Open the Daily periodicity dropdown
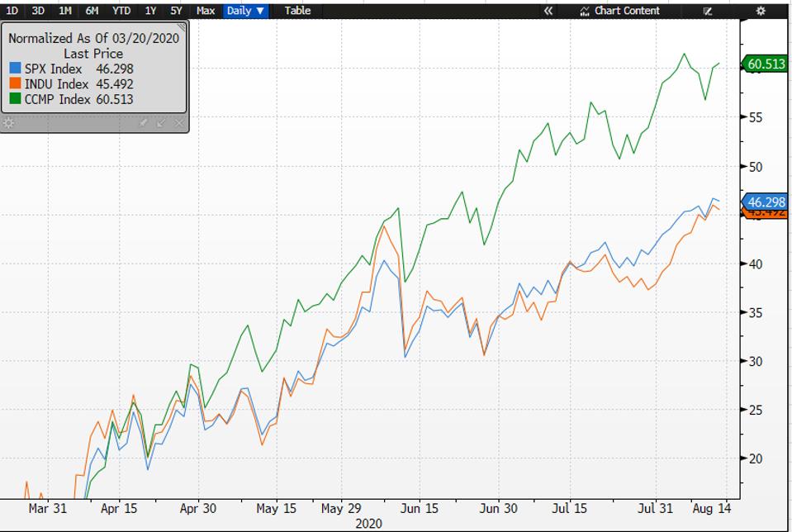Screen dimensions: 792x532 pyautogui.click(x=242, y=11)
